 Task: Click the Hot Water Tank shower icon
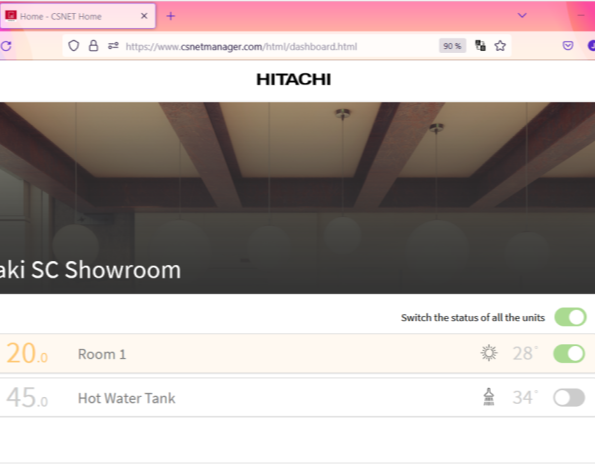(x=489, y=397)
